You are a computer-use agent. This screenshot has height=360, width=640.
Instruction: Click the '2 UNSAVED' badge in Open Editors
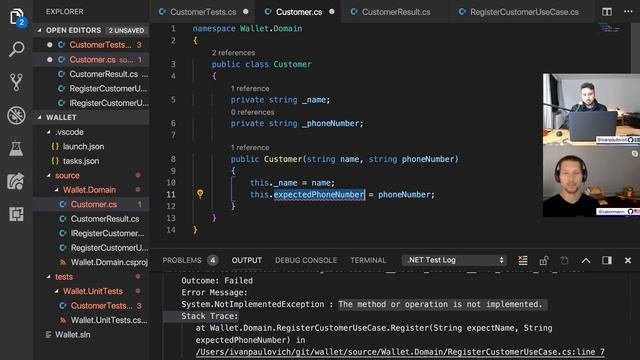tap(126, 31)
